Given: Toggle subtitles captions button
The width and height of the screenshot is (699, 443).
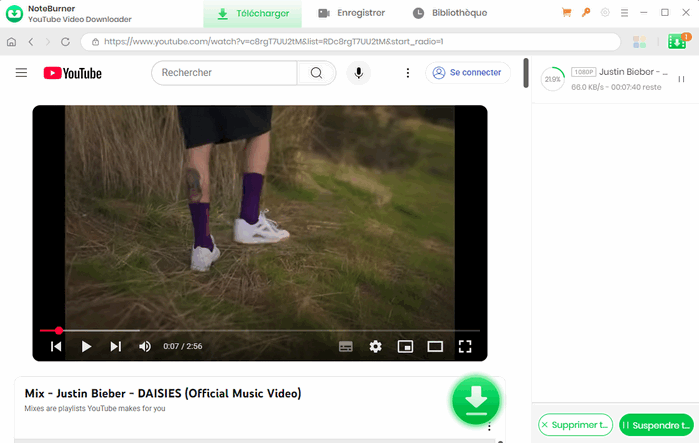Looking at the screenshot, I should (346, 346).
